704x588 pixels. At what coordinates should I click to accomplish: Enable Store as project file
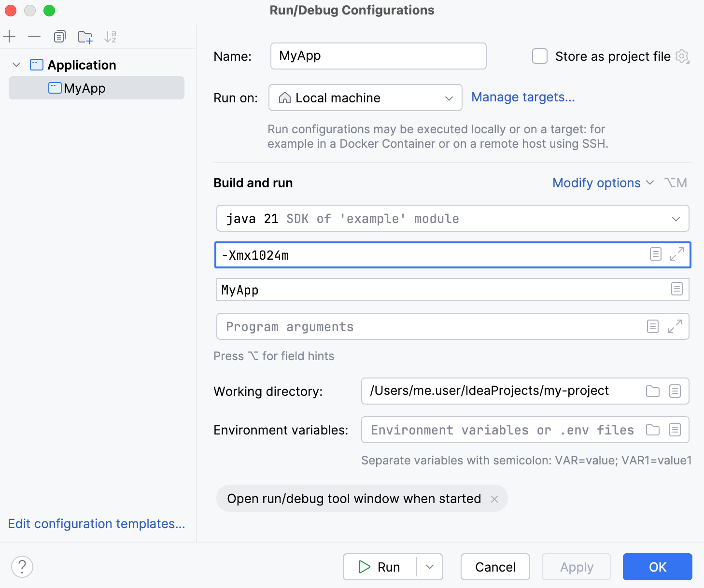(539, 56)
